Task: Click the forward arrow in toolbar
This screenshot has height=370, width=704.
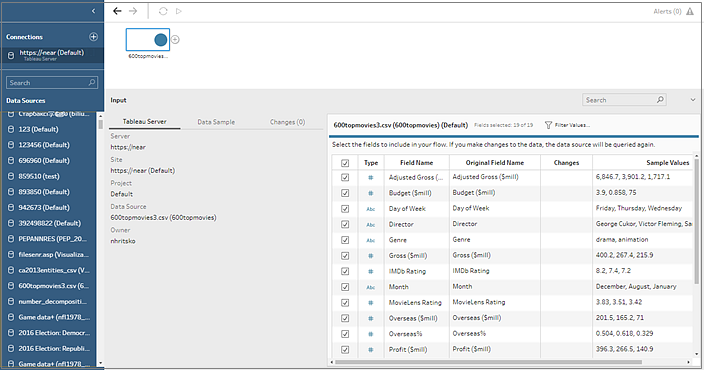Action: coord(133,11)
